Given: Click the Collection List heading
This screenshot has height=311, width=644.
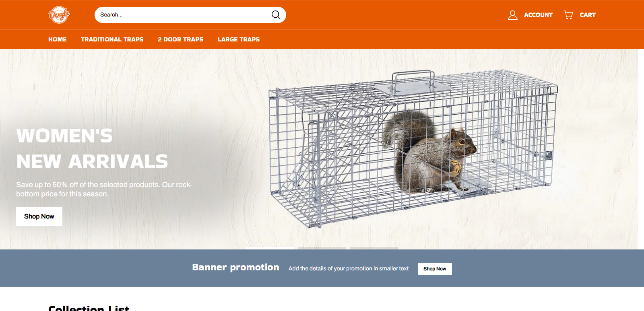Looking at the screenshot, I should point(89,308).
